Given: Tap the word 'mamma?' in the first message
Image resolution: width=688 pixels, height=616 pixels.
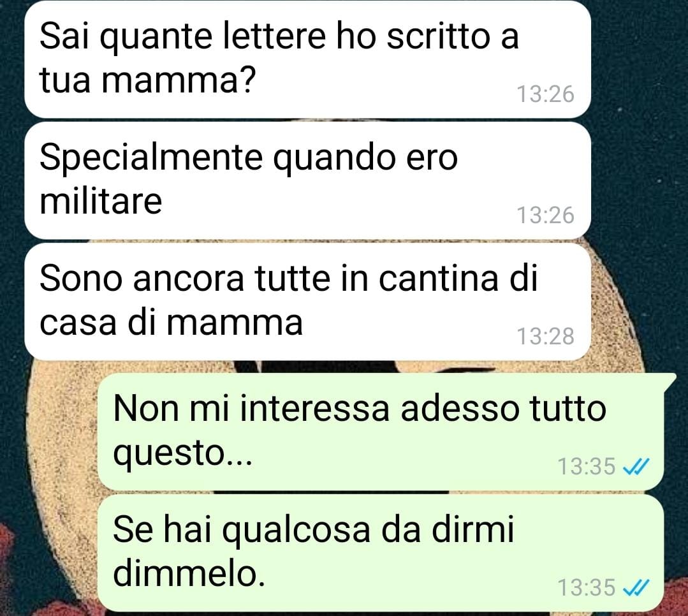Looking at the screenshot, I should [178, 81].
